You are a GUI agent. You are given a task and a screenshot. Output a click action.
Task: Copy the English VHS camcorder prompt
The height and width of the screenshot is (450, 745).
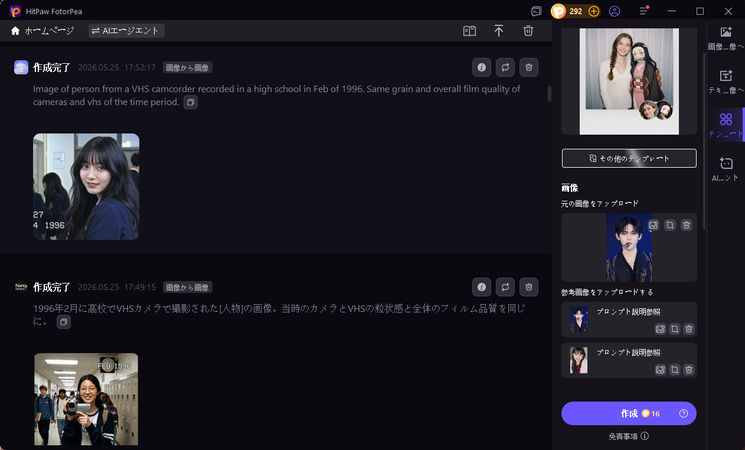191,102
